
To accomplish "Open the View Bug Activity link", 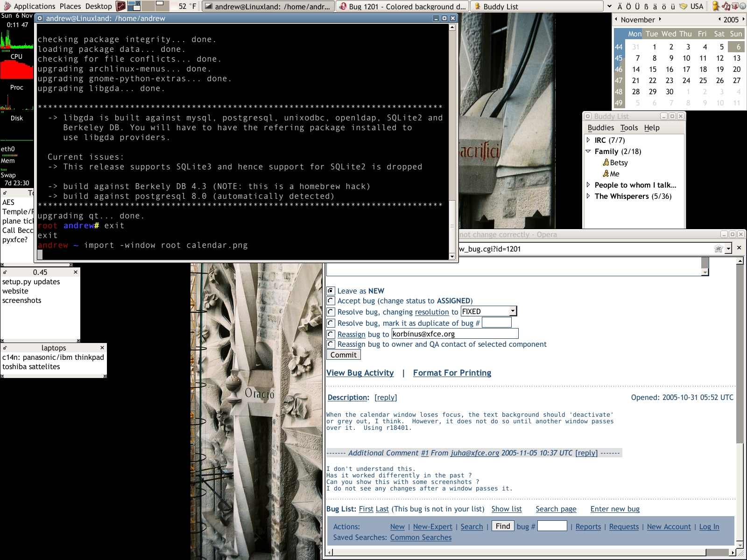I will [360, 373].
